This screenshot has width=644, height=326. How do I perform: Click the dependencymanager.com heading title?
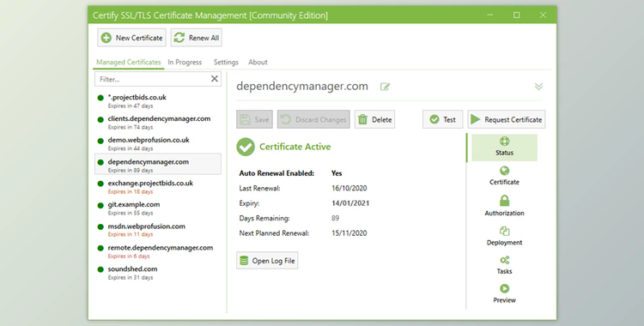pyautogui.click(x=302, y=87)
